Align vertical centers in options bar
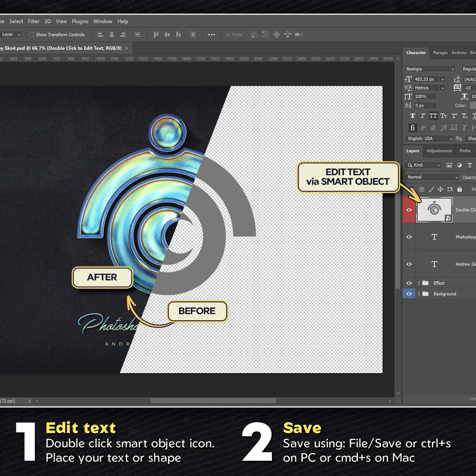476x476 pixels. coord(167,35)
